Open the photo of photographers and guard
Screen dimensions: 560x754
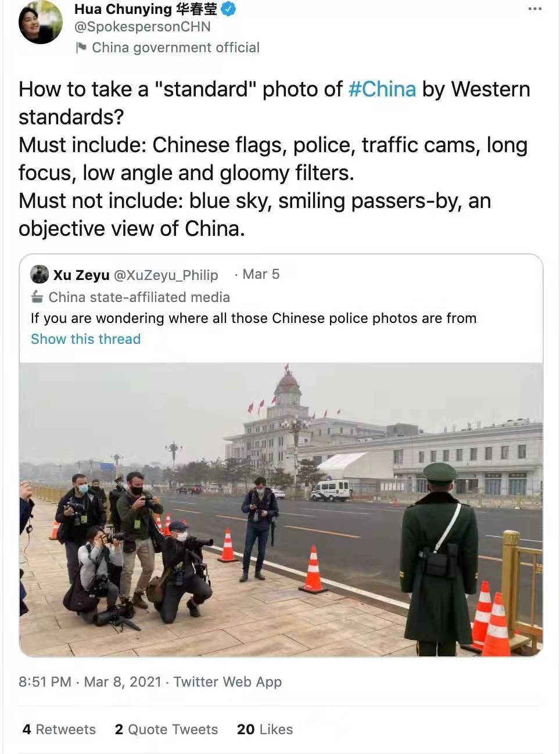[x=281, y=509]
